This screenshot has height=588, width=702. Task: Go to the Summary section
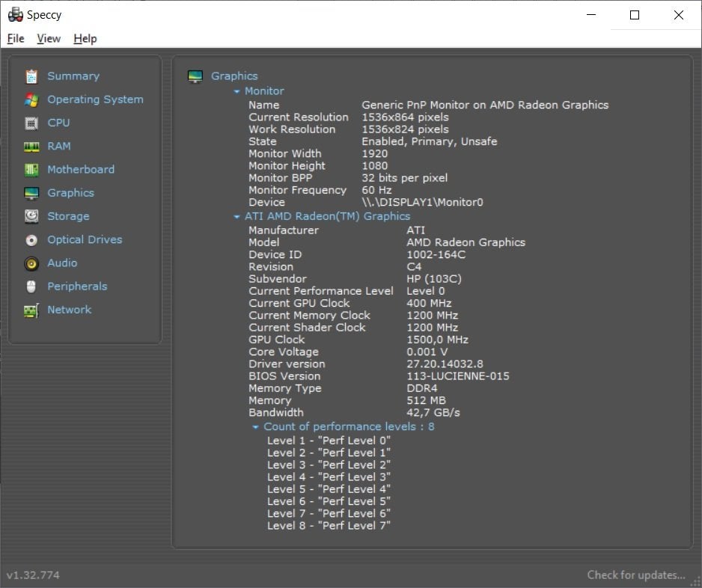pyautogui.click(x=73, y=76)
